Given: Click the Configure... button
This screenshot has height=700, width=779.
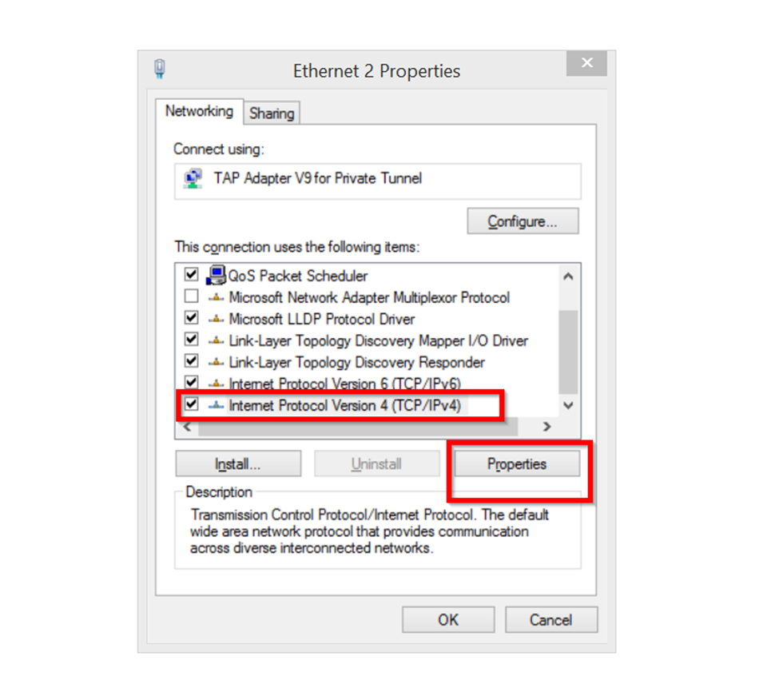Looking at the screenshot, I should pos(523,221).
